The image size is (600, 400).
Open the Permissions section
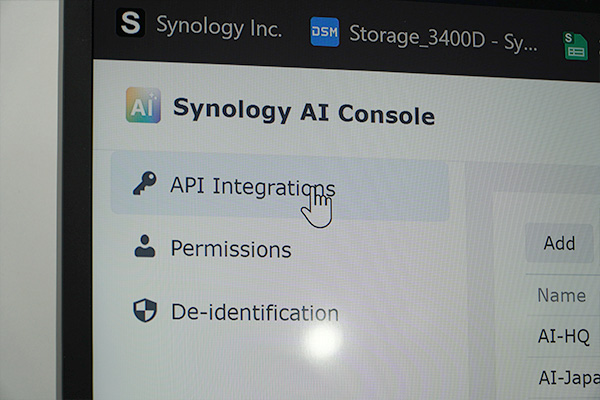[231, 249]
